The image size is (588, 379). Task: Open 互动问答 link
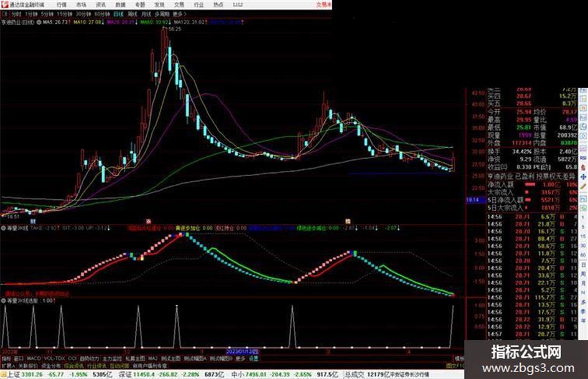coord(119,365)
